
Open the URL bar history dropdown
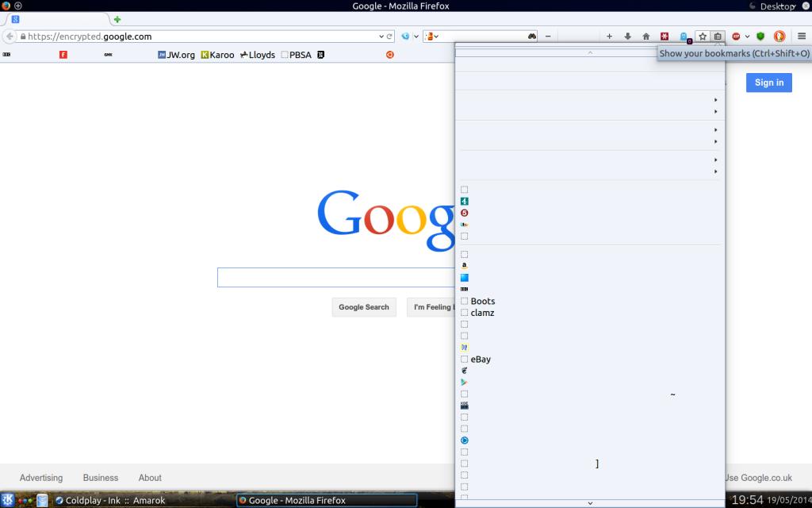pos(380,37)
